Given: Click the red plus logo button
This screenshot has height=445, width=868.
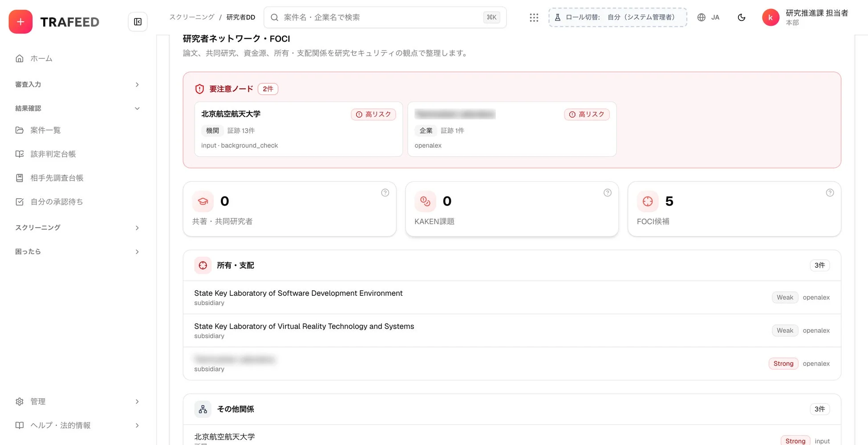Looking at the screenshot, I should 20,22.
